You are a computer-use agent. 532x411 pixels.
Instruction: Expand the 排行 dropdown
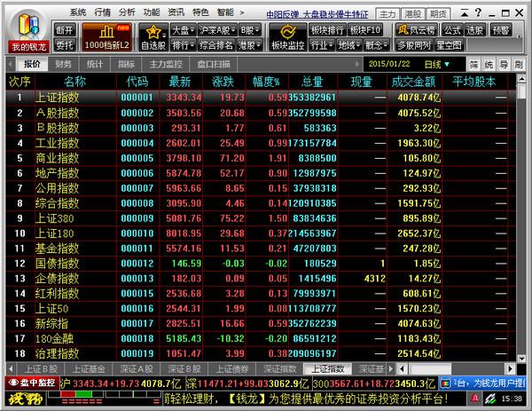click(184, 45)
